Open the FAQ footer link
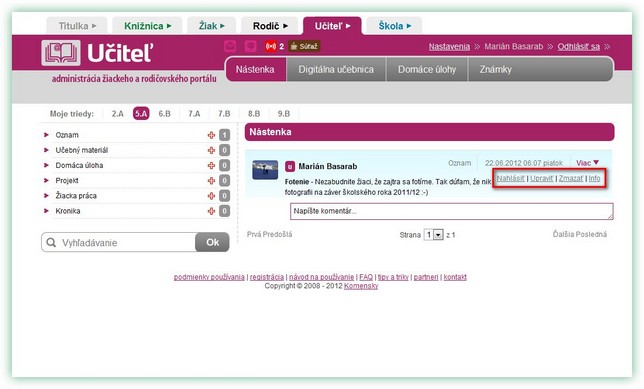This screenshot has height=389, width=644. click(x=366, y=277)
